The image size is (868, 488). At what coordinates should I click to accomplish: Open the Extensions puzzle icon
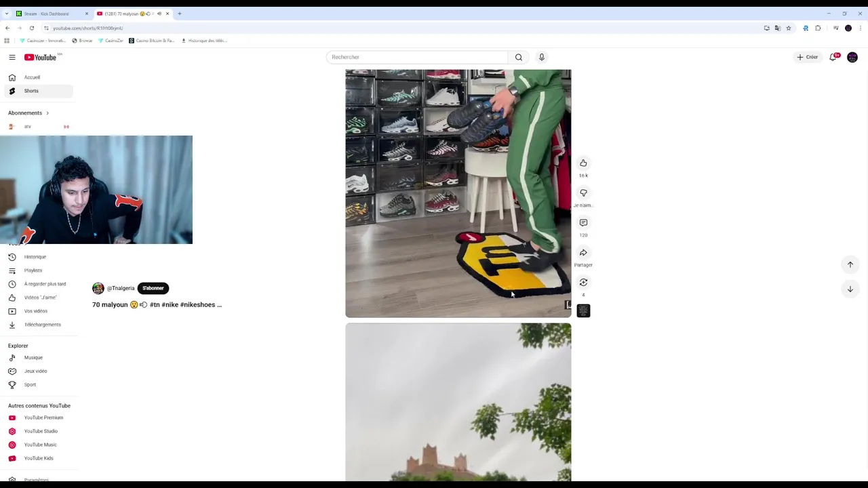818,28
